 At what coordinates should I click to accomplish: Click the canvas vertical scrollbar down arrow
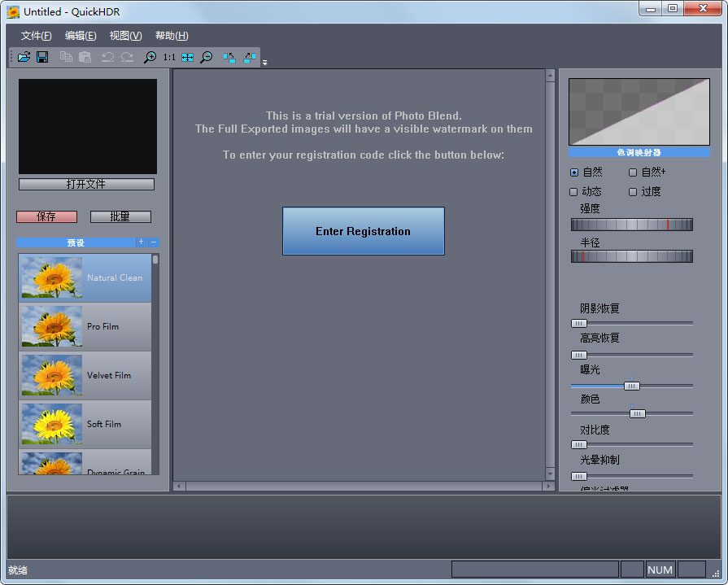click(550, 474)
